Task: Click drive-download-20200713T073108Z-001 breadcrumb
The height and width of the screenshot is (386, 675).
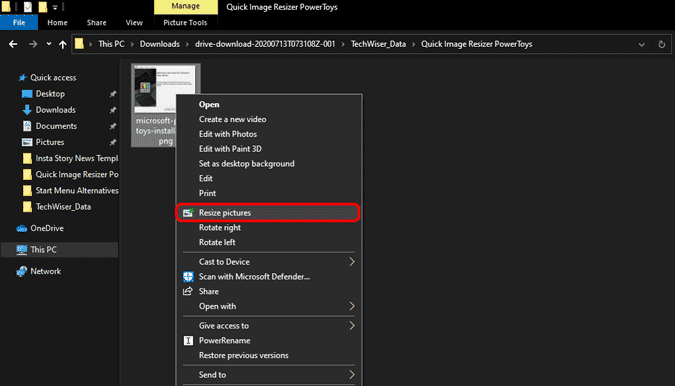Action: pos(265,44)
